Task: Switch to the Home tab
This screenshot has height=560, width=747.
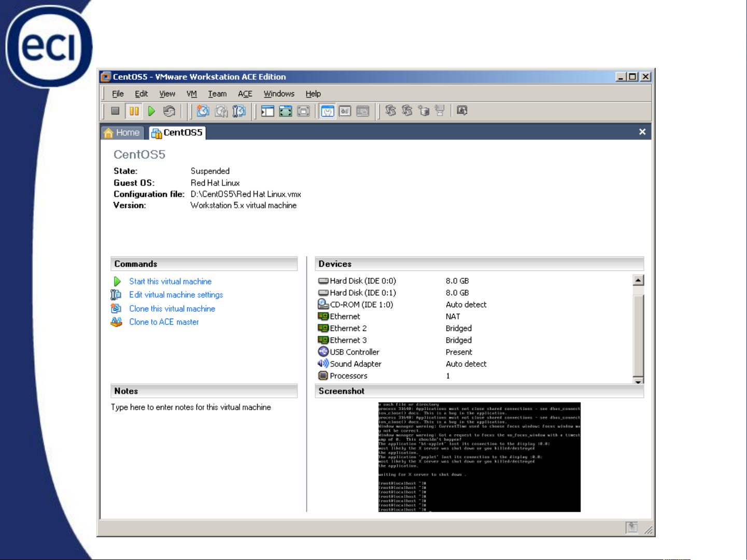Action: (x=122, y=133)
